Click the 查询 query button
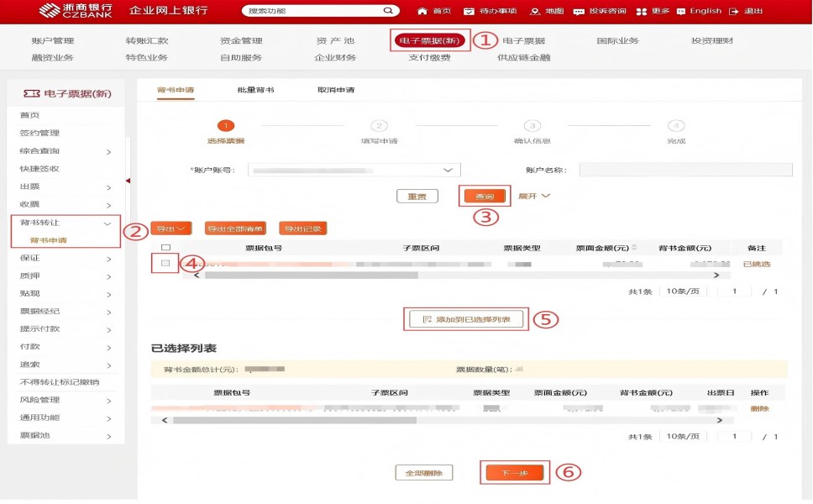The image size is (813, 504). point(485,197)
